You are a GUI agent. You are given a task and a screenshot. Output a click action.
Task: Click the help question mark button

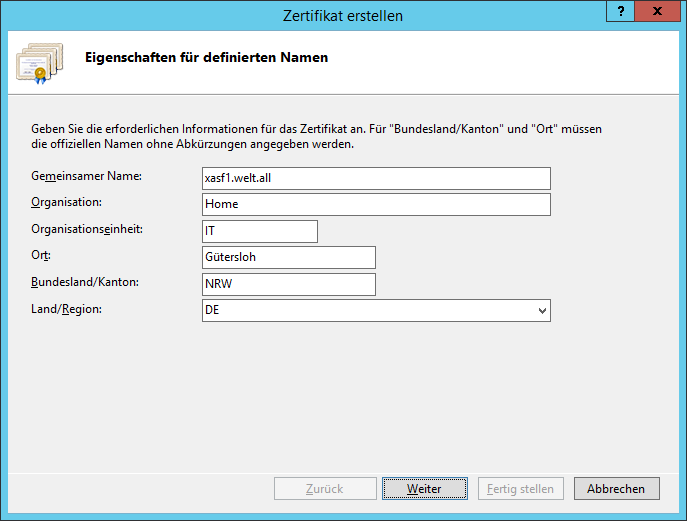point(620,11)
